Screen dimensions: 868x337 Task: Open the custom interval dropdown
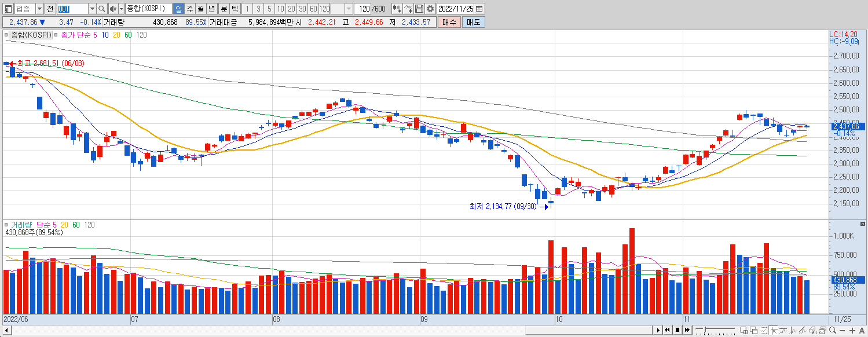coord(349,9)
